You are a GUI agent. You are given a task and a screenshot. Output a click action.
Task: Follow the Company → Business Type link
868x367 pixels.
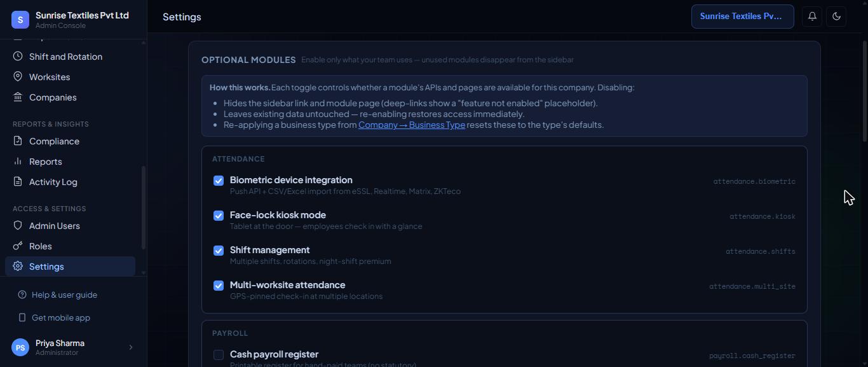412,125
